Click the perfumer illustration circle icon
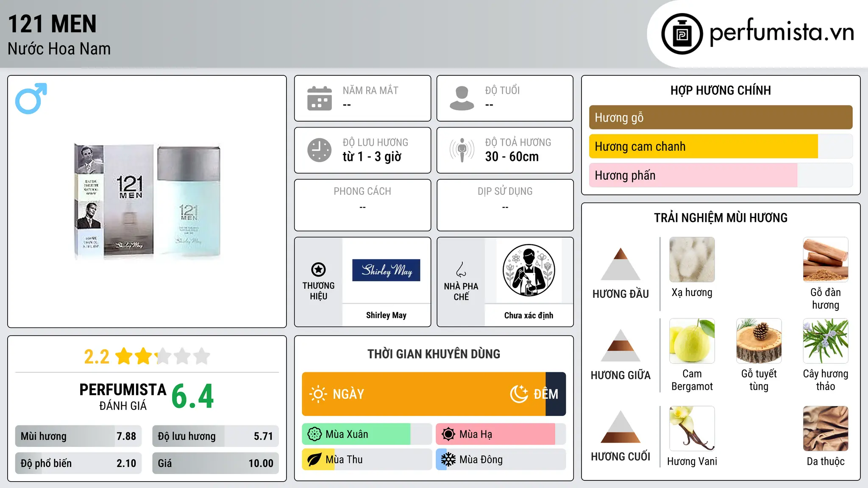868x488 pixels. (529, 270)
